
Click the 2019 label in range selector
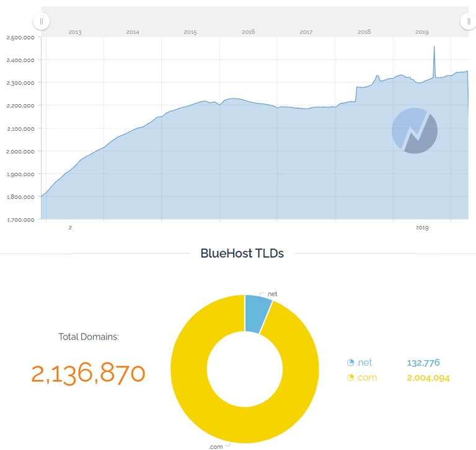pyautogui.click(x=422, y=32)
